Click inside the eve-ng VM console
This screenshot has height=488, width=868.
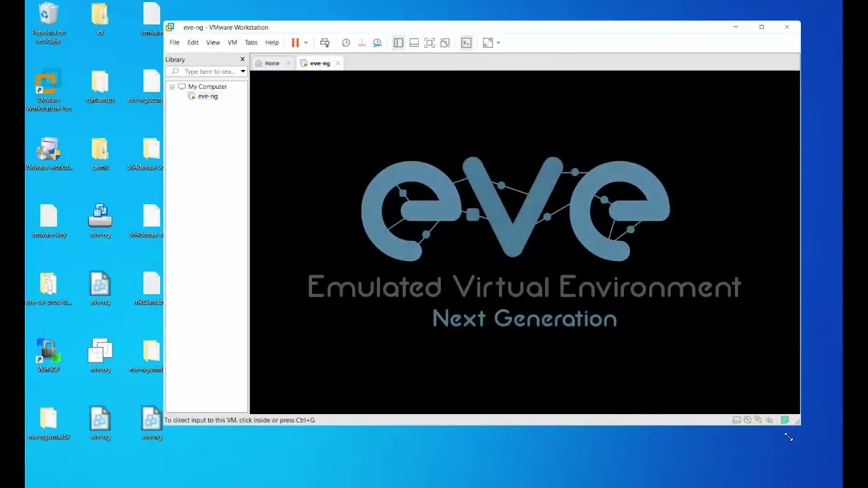pyautogui.click(x=525, y=242)
